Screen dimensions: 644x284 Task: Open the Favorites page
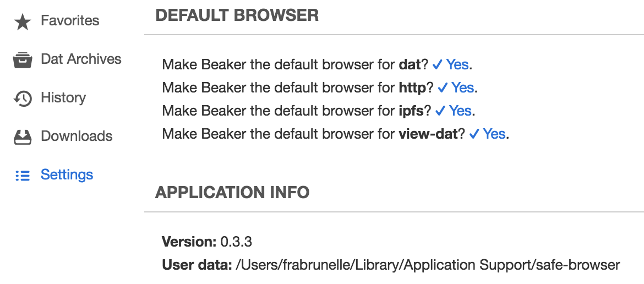70,21
